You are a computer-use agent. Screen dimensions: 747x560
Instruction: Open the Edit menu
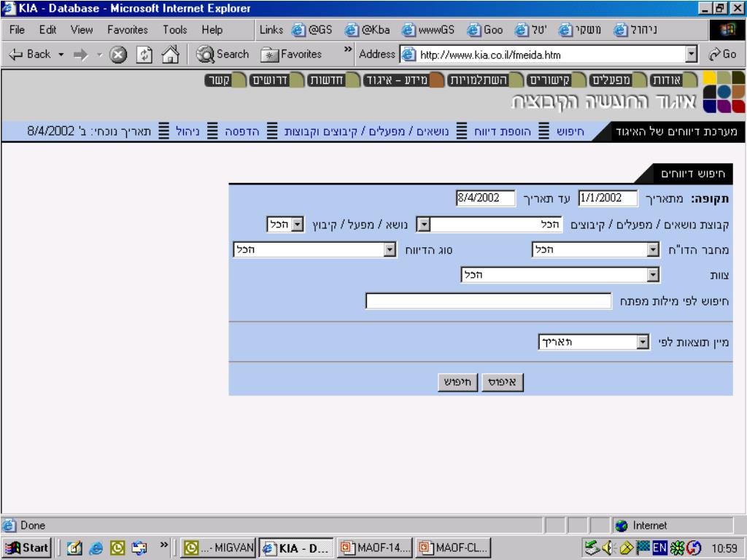[47, 29]
